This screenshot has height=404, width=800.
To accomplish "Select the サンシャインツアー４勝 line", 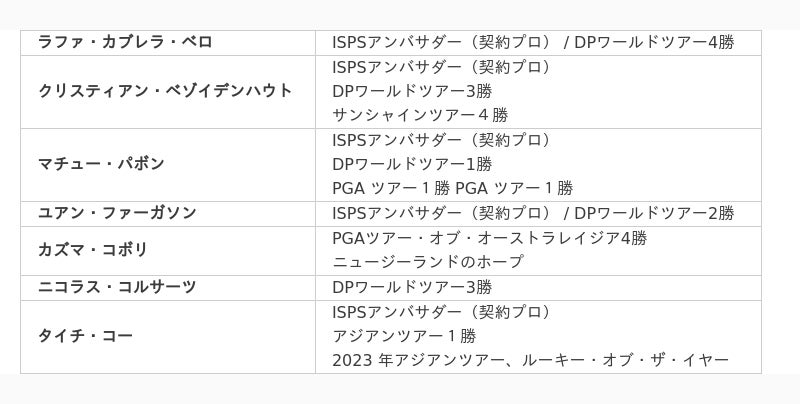I will point(420,115).
